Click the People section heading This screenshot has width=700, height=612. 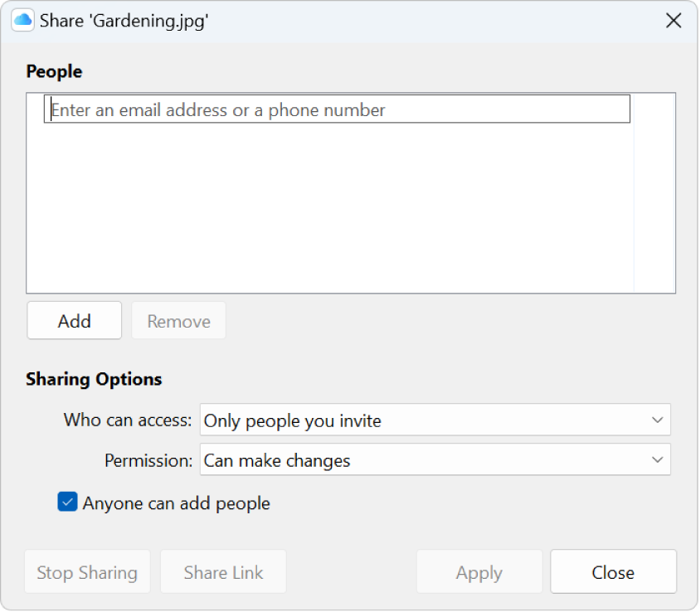(53, 71)
